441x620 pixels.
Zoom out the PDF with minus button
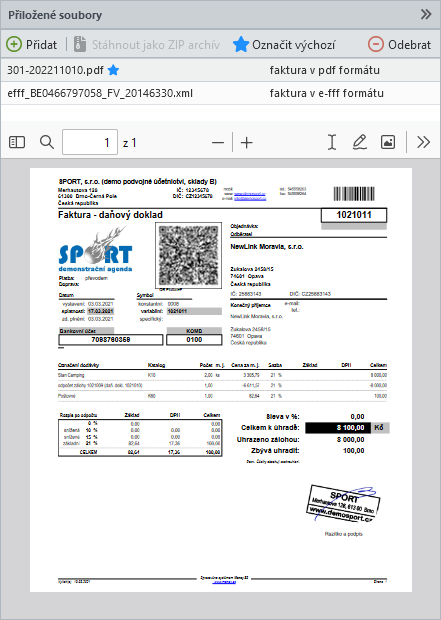tap(218, 142)
